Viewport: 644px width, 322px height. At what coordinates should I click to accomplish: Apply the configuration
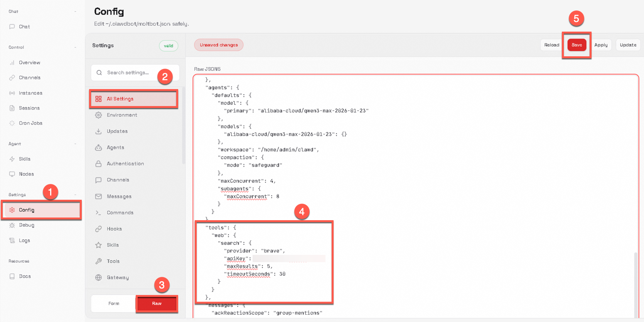601,45
